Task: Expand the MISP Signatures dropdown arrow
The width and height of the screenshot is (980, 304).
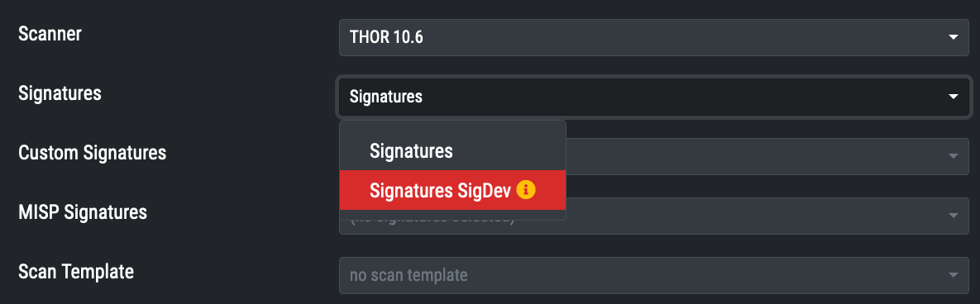Action: (x=954, y=216)
